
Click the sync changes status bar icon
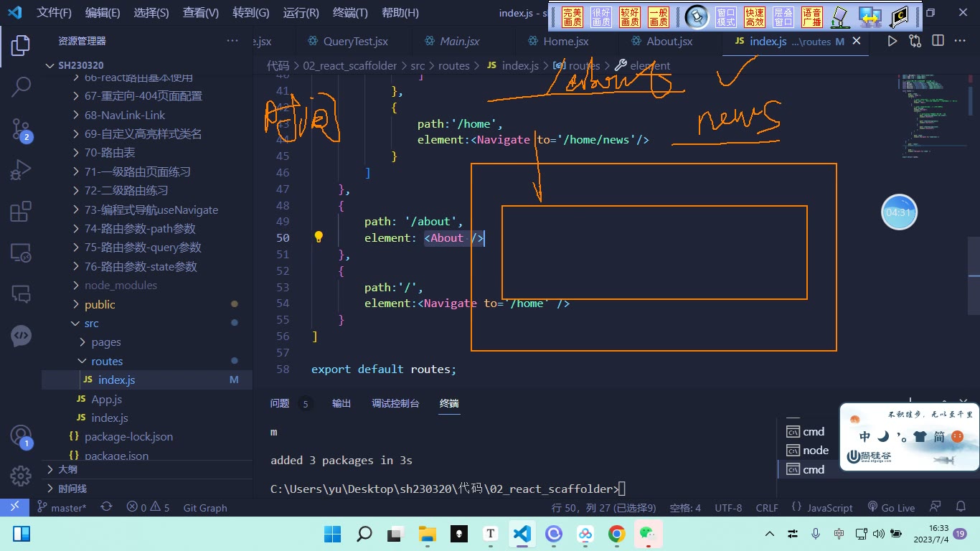(106, 507)
